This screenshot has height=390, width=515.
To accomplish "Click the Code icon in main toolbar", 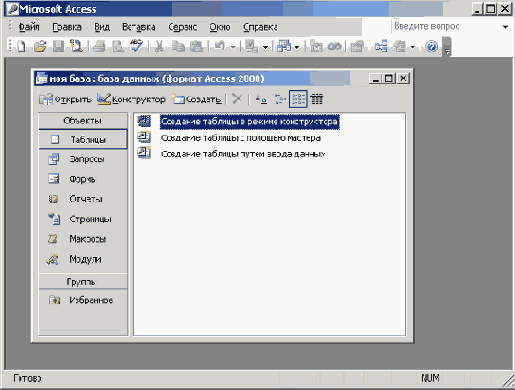I will coord(316,46).
